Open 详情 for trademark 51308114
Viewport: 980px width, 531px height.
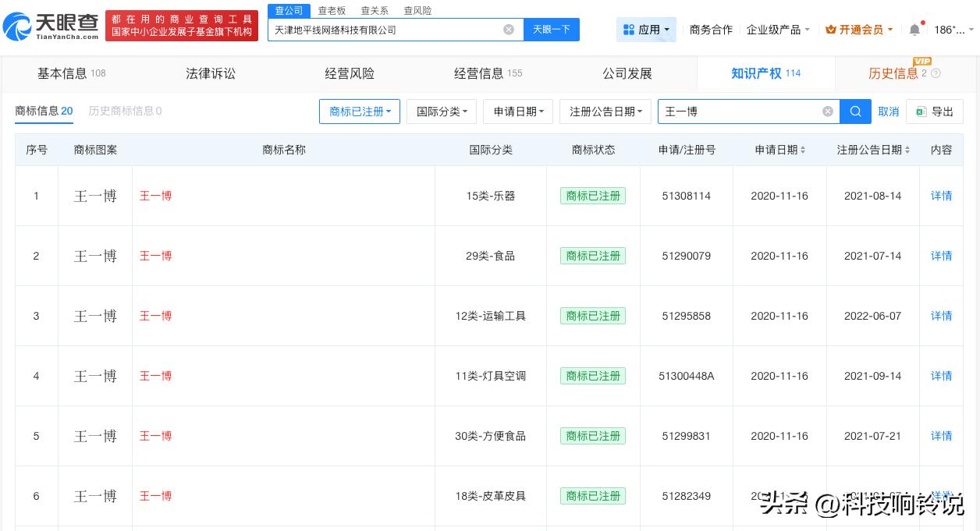[x=941, y=196]
